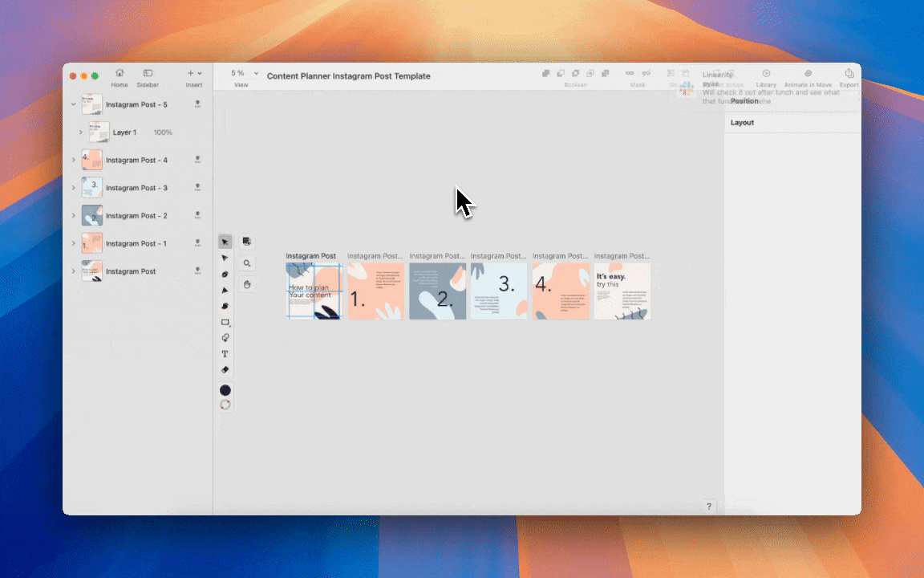The image size is (924, 578).
Task: Expand the Instagram Post - 1 artboard
Action: point(74,243)
